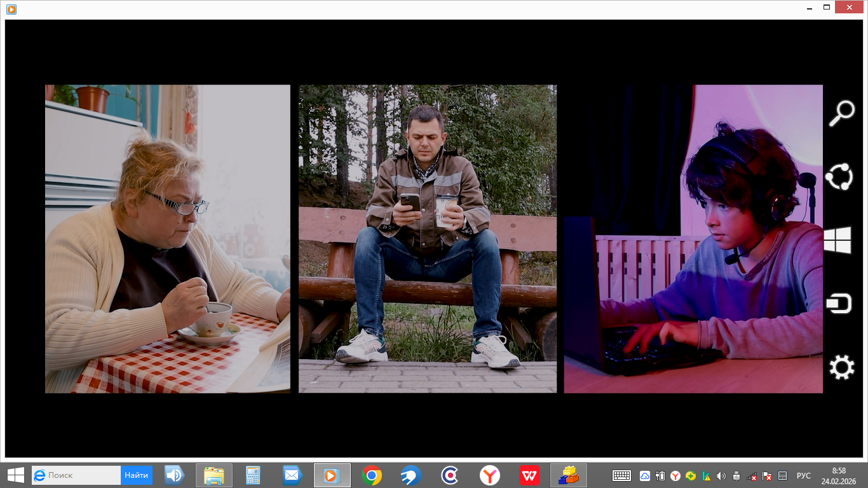Click the Search charm magnifier icon
The width and height of the screenshot is (868, 488).
coord(841,114)
